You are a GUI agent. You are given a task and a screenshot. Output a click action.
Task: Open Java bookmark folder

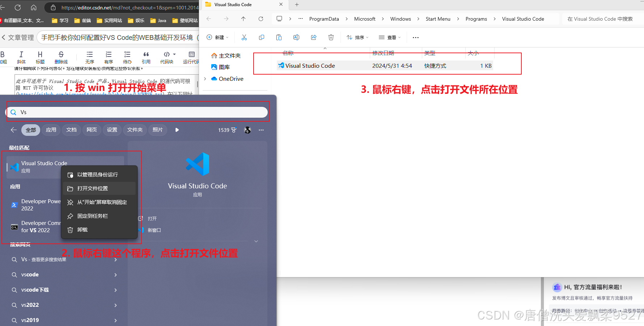(x=158, y=21)
